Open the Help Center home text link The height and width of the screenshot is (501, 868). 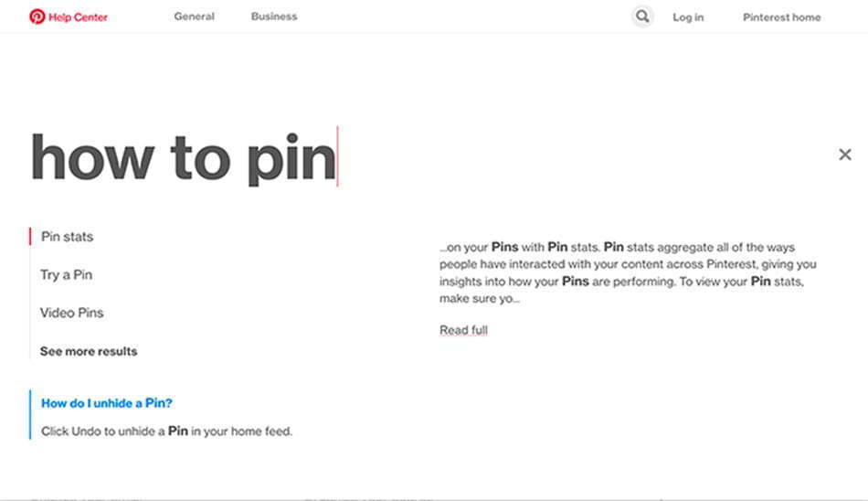[78, 17]
